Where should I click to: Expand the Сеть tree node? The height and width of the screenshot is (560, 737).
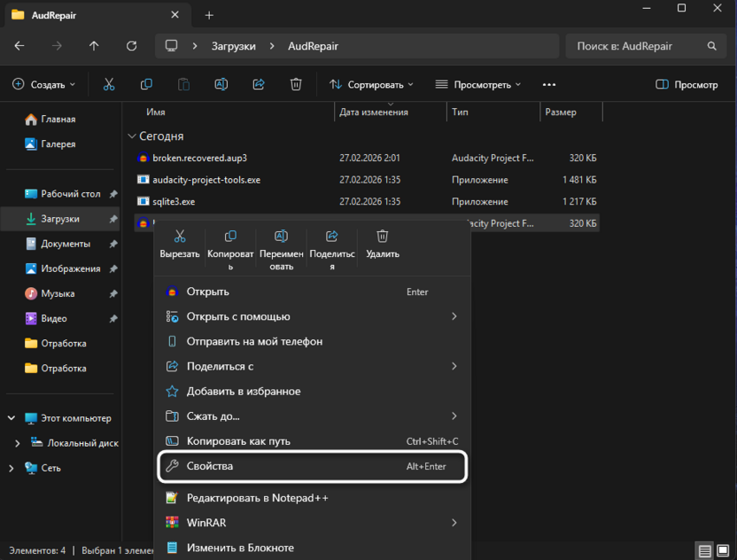tap(12, 468)
